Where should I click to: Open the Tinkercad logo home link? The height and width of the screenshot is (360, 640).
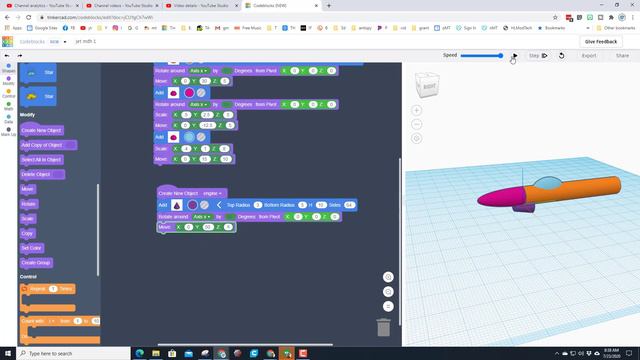[x=7, y=42]
